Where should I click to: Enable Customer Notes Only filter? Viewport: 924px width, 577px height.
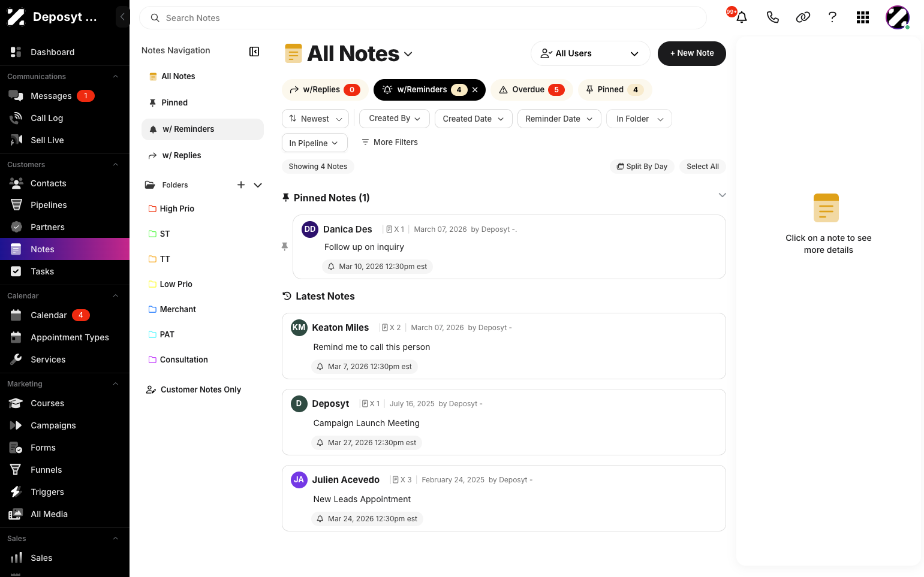194,389
